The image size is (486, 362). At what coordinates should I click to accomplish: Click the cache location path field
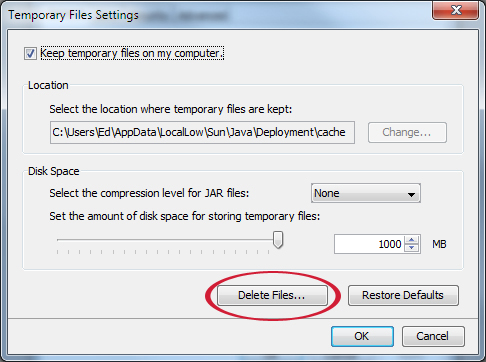click(x=202, y=132)
